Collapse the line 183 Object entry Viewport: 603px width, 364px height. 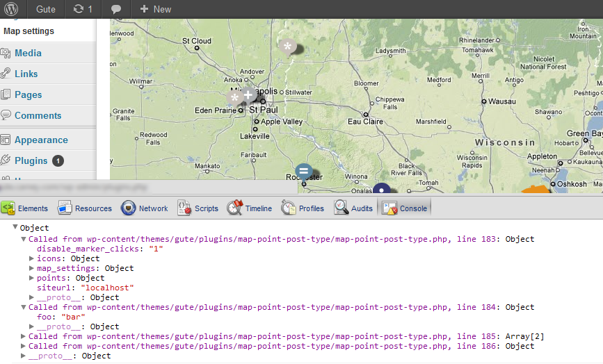tap(24, 239)
